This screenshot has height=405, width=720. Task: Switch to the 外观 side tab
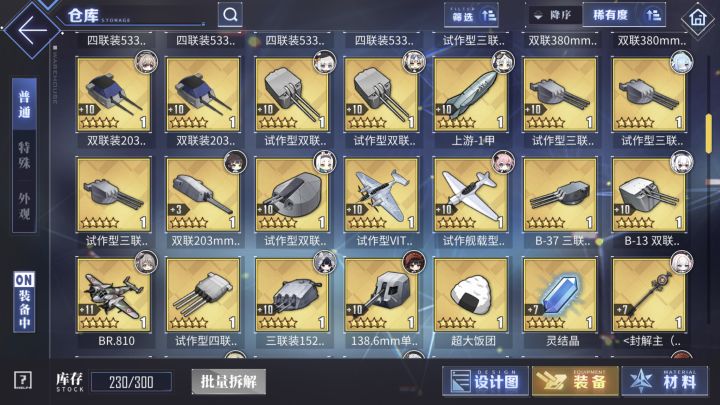pos(24,206)
